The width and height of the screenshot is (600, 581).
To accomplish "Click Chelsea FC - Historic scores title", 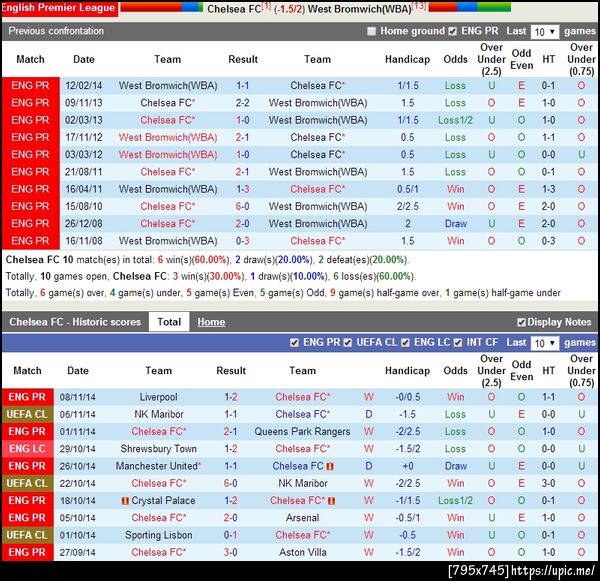I will pyautogui.click(x=75, y=322).
